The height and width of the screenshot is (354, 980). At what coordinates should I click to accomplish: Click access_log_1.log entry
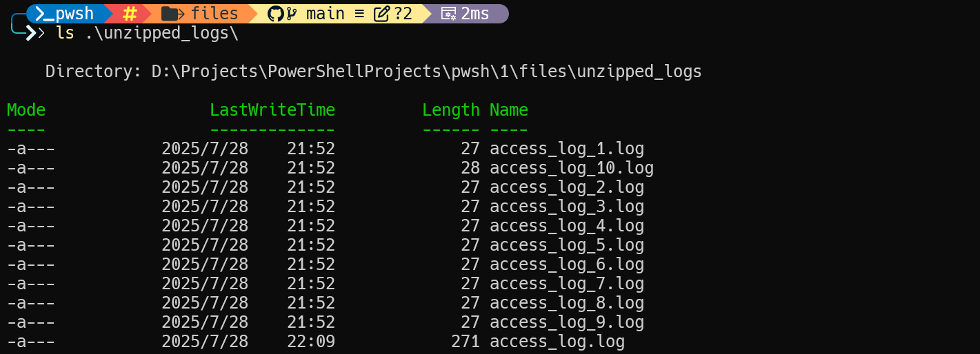[567, 149]
